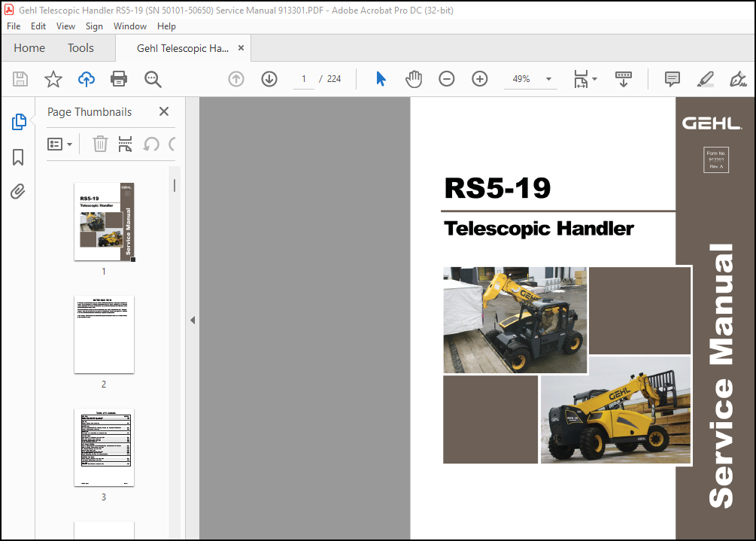Select the highlight text tool

click(706, 79)
